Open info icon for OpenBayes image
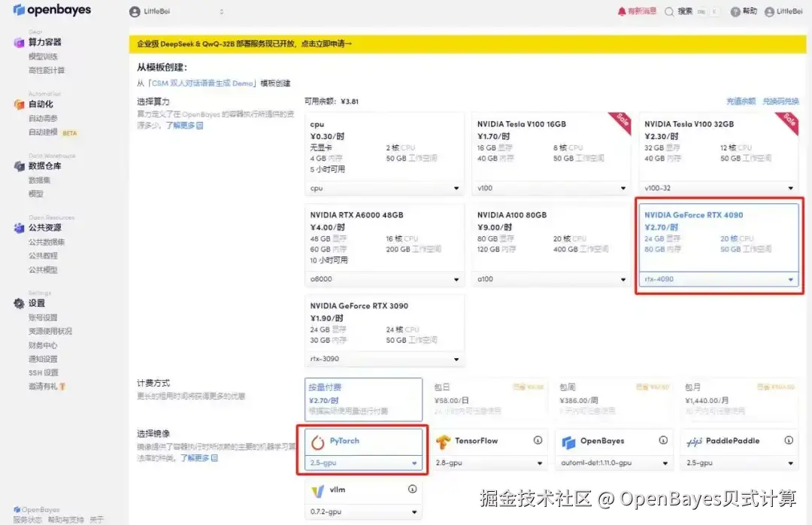The width and height of the screenshot is (812, 525). point(663,440)
